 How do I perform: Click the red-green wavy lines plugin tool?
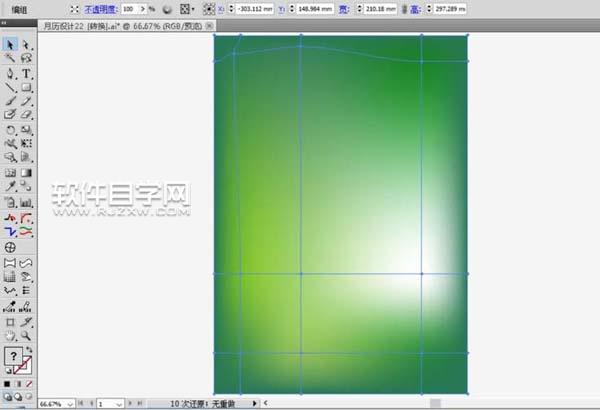[26, 232]
